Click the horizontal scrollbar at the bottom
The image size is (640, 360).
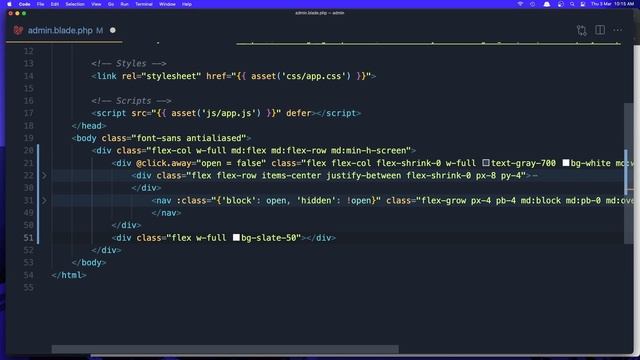point(225,349)
